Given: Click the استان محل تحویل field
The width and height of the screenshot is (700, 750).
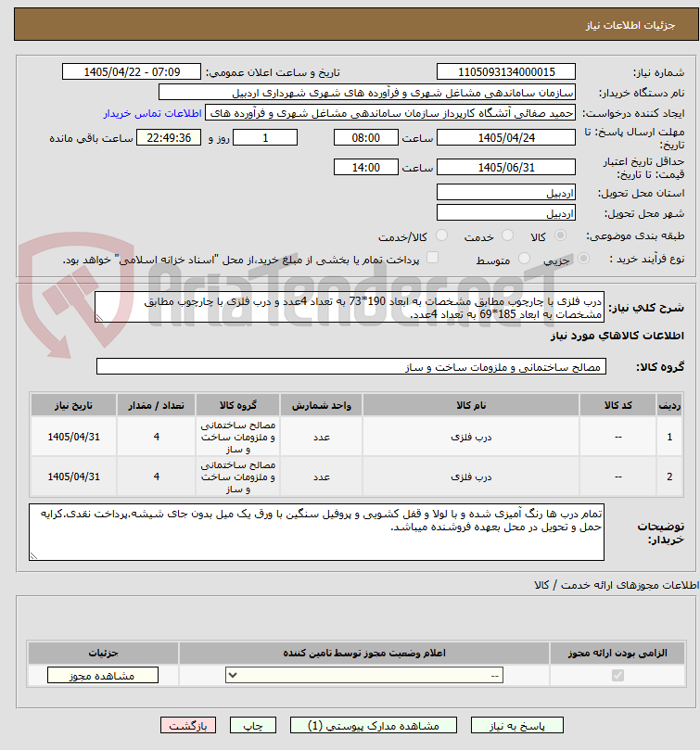Looking at the screenshot, I should point(505,193).
